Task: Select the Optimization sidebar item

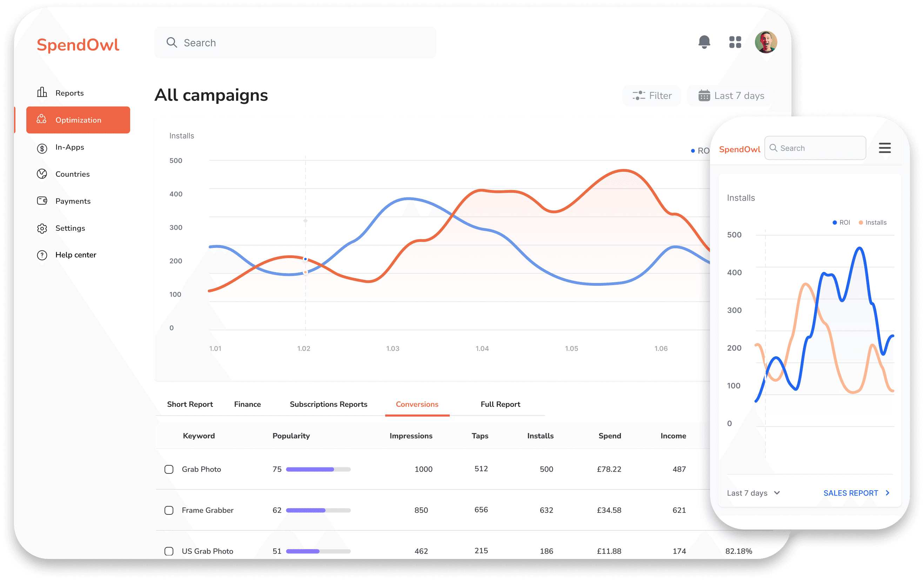Action: pos(78,120)
